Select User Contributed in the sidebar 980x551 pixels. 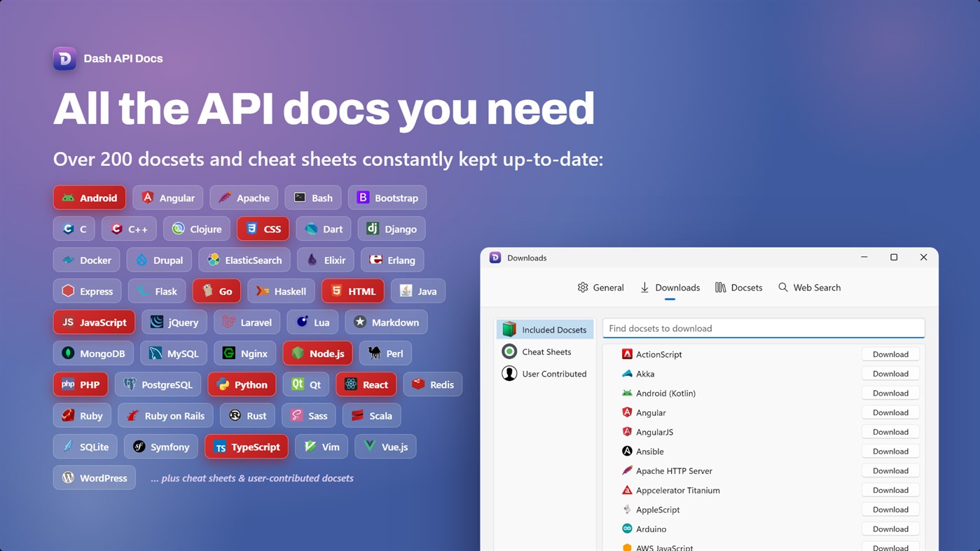pyautogui.click(x=545, y=373)
